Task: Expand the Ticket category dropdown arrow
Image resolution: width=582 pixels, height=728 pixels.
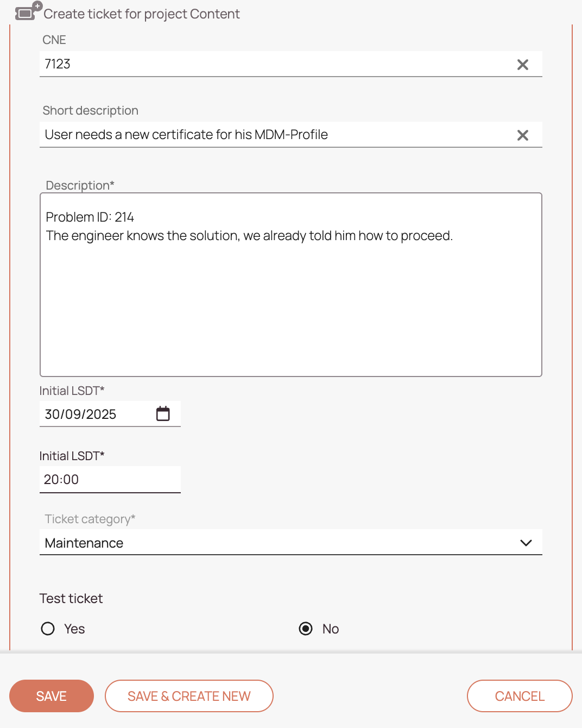Action: (526, 543)
